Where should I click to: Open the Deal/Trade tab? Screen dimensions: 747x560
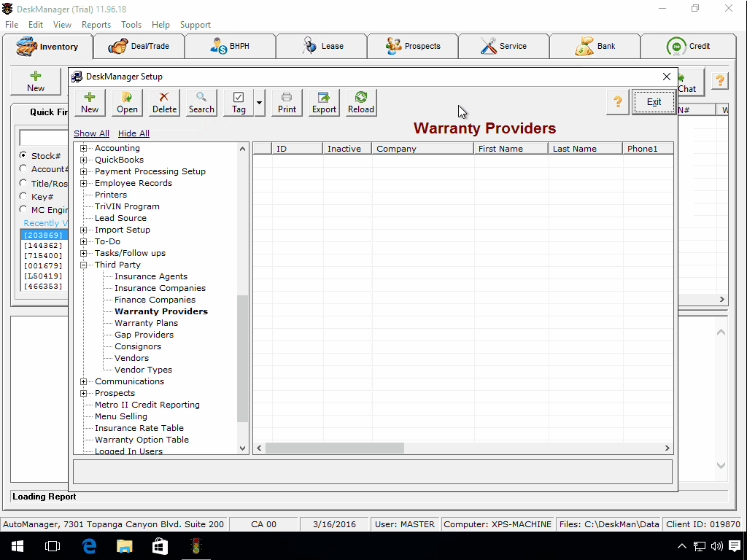click(139, 46)
